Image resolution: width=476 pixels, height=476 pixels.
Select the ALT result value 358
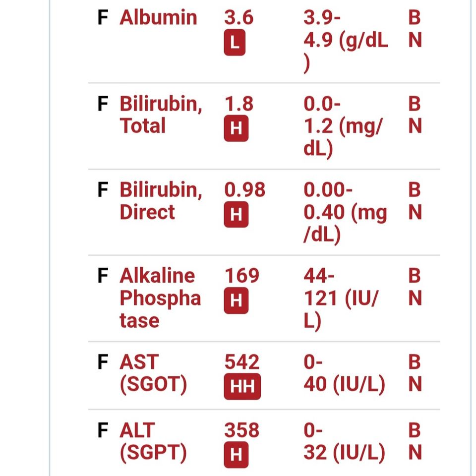coord(241,430)
